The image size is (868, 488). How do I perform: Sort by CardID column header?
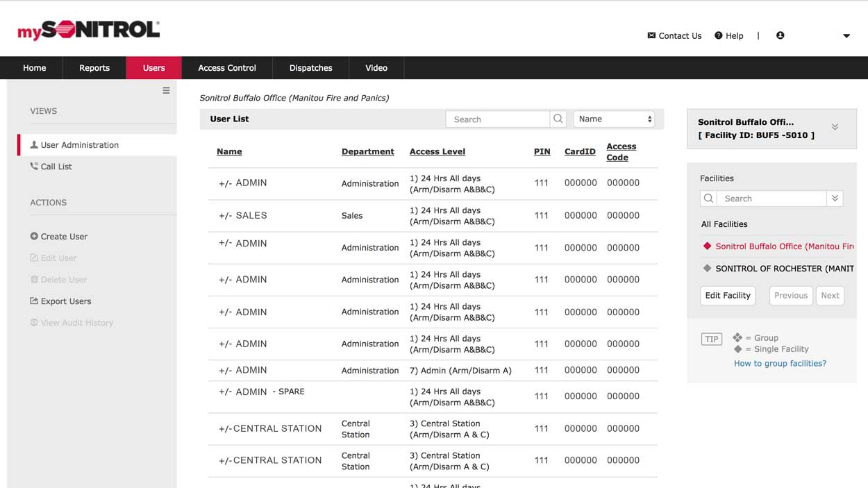[x=580, y=151]
